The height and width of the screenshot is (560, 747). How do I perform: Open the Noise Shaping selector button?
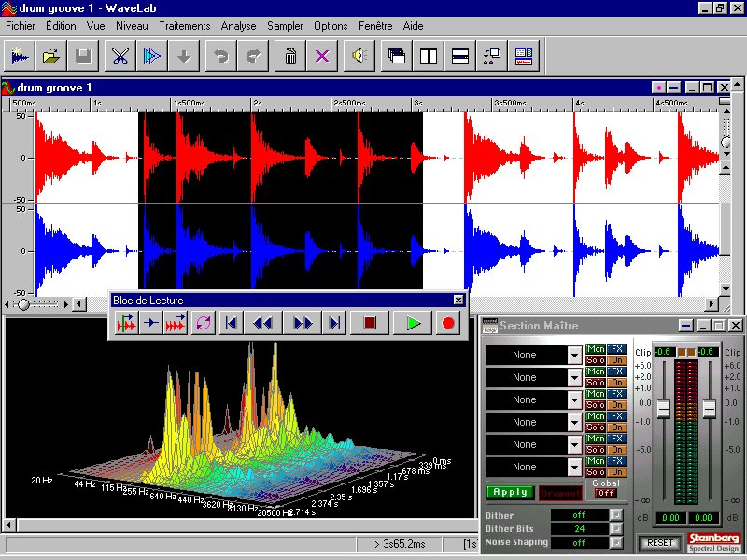(x=616, y=542)
